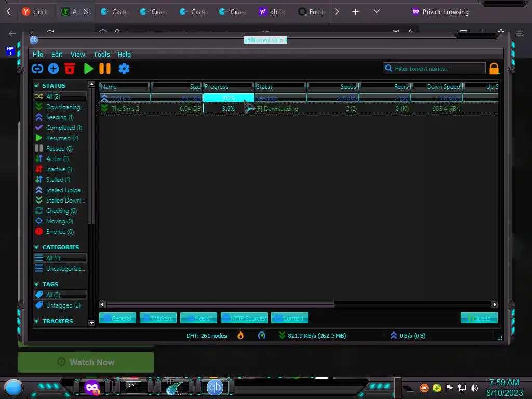Select the Seeding (1) filter
Viewport: 532px width, 399px height.
coord(60,117)
